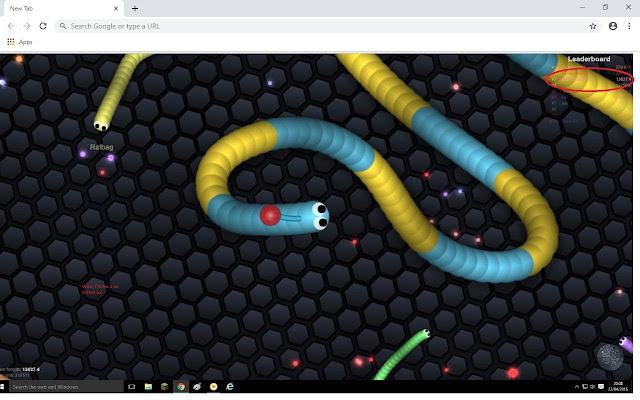Reload the page with the refresh icon
This screenshot has width=640, height=400.
43,26
